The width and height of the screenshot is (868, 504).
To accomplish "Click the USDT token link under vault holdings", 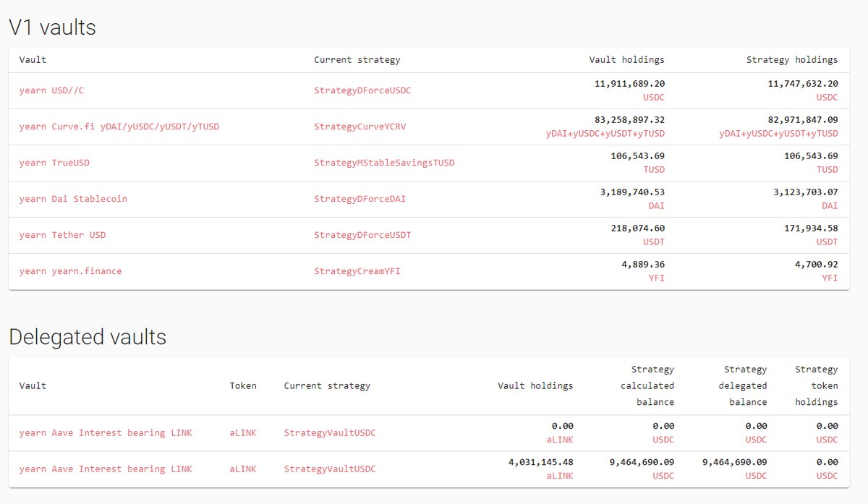I will [654, 242].
